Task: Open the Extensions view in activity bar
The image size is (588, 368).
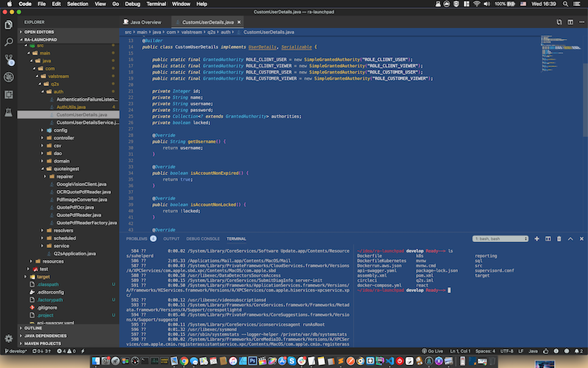Action: point(9,94)
